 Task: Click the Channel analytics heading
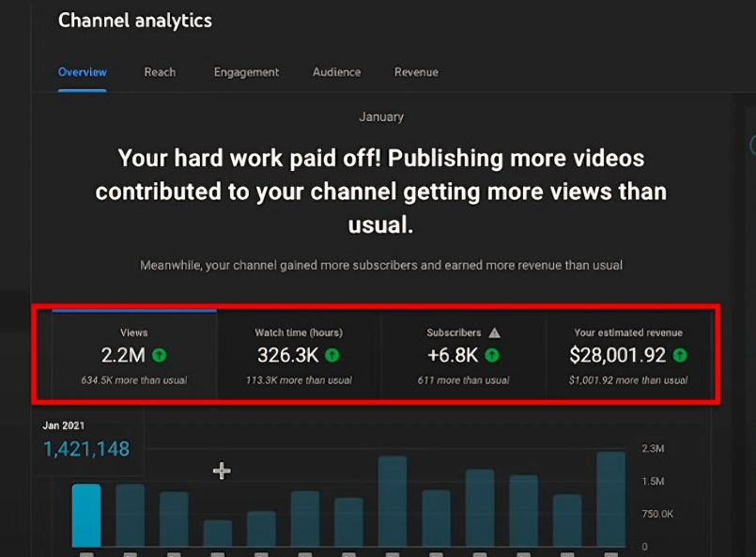click(x=135, y=21)
